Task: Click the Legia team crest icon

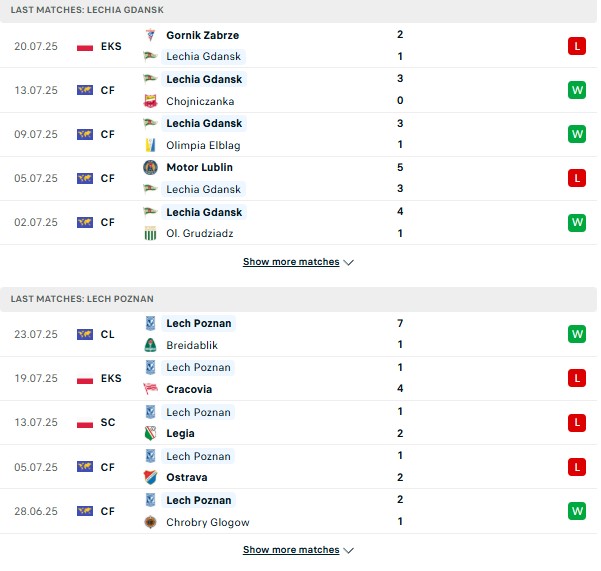Action: tap(150, 433)
